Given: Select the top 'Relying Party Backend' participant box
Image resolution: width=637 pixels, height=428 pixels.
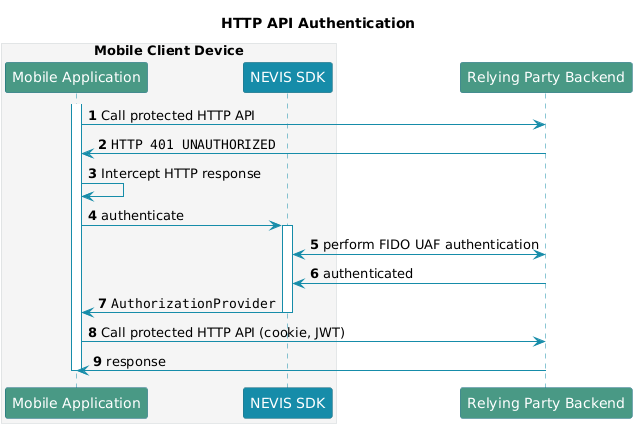Looking at the screenshot, I should pyautogui.click(x=546, y=78).
